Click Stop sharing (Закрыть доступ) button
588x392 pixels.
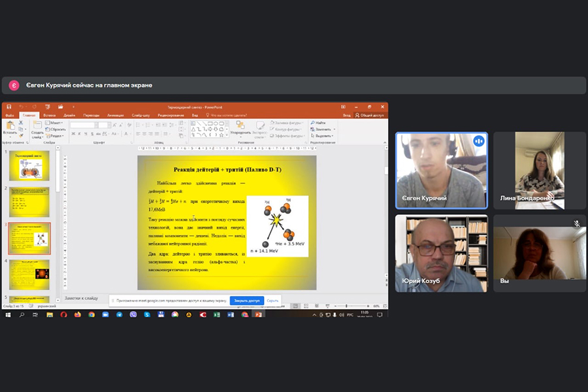[x=247, y=301]
